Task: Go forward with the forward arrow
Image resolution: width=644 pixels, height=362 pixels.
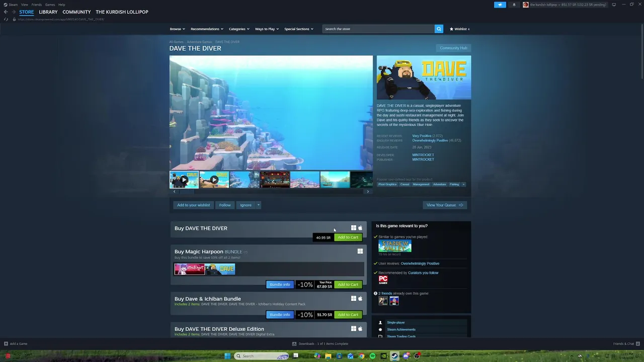Action: pyautogui.click(x=14, y=12)
